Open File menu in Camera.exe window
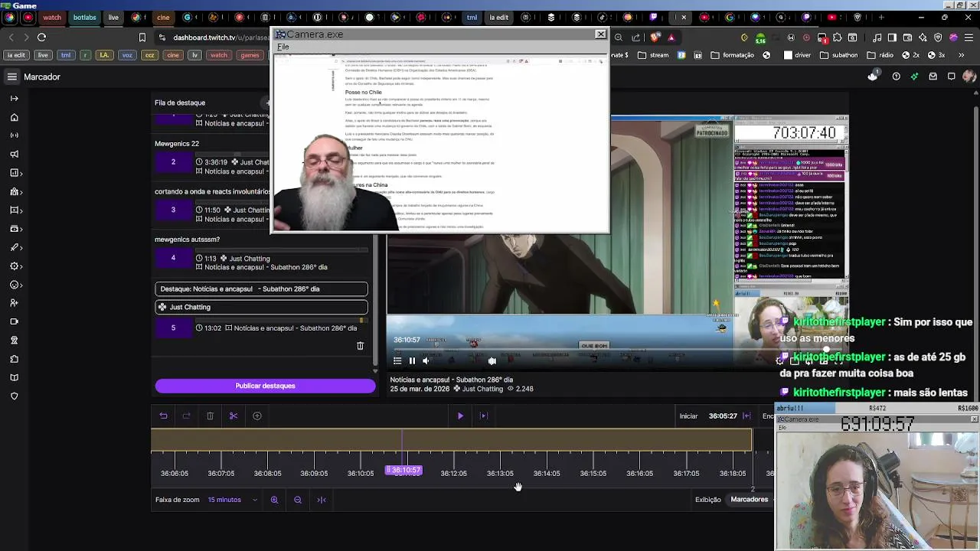This screenshot has width=980, height=551. 283,47
